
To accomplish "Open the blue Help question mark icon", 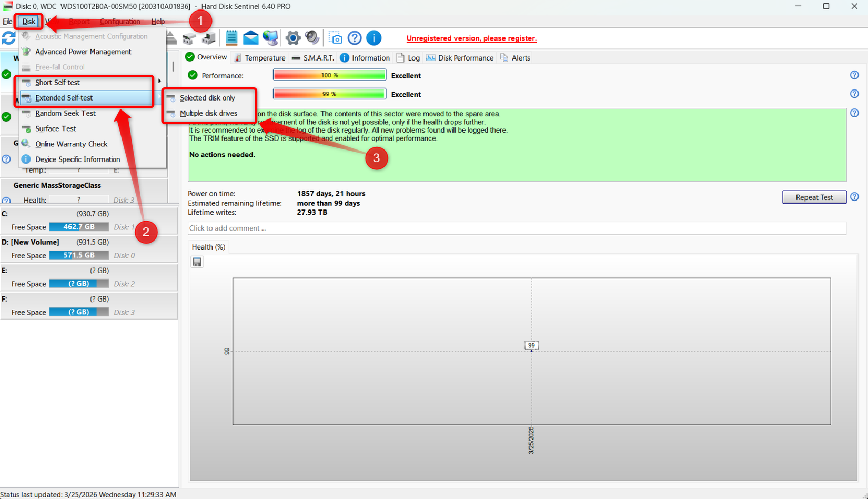I will pyautogui.click(x=355, y=38).
